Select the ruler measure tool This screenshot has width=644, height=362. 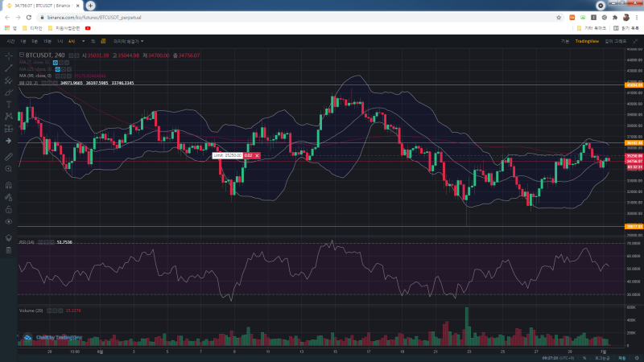9,157
